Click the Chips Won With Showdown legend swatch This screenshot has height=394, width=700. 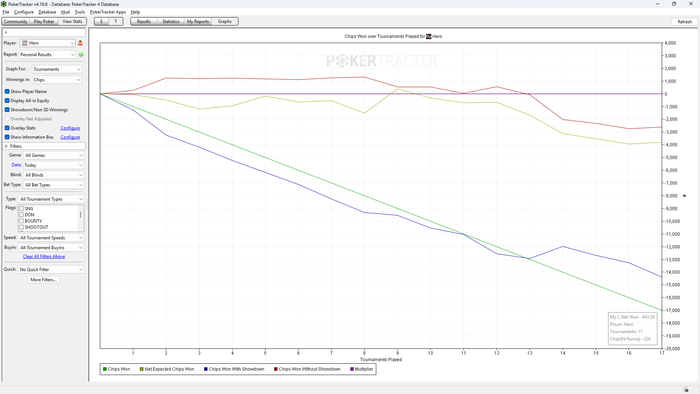point(206,369)
